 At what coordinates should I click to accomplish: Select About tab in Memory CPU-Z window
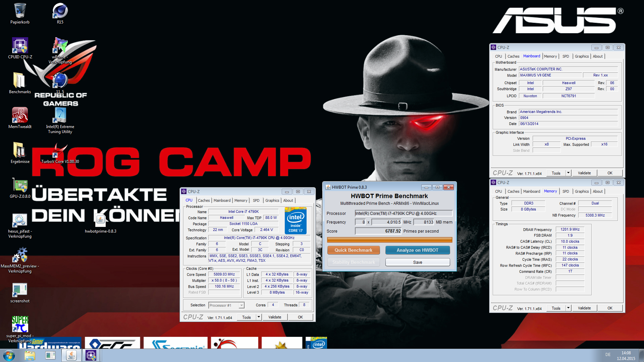(x=598, y=191)
